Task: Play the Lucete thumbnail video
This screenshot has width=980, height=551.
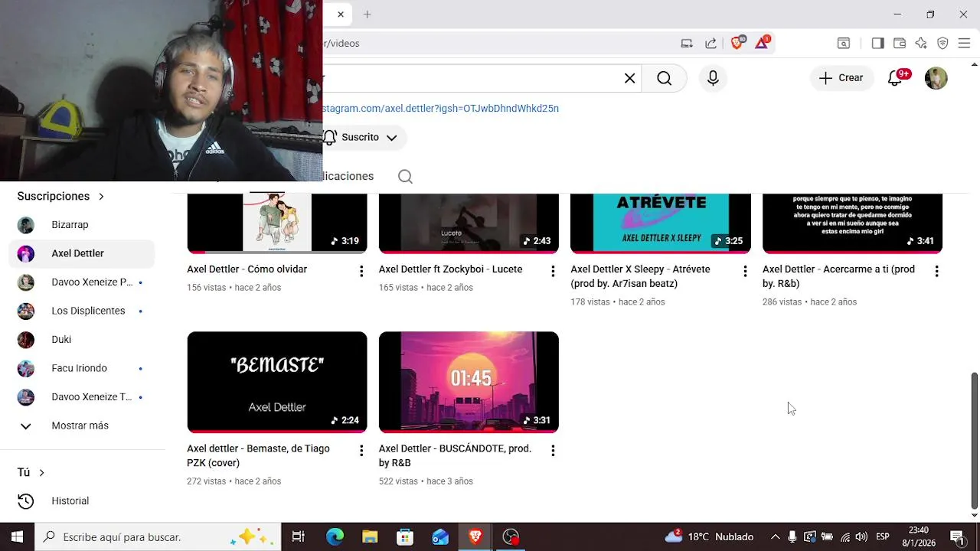Action: (x=469, y=223)
